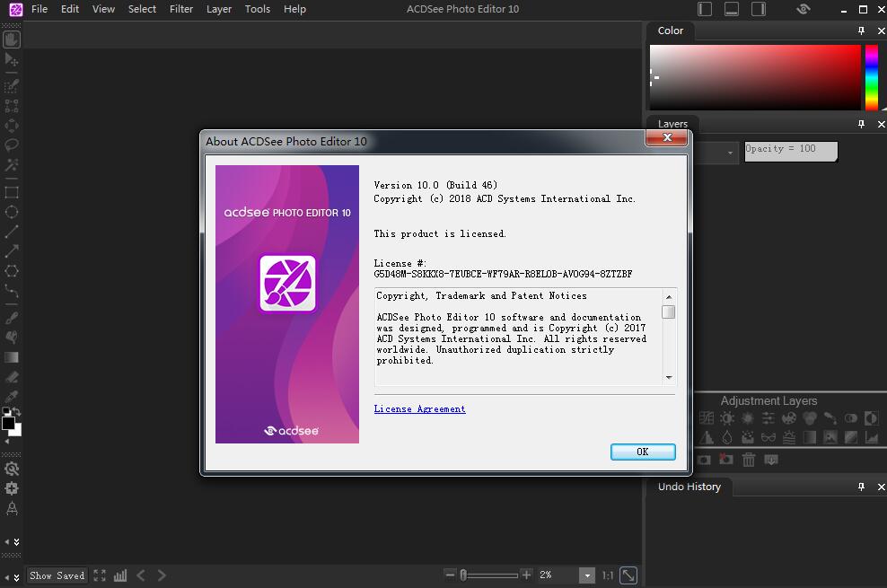This screenshot has height=588, width=887.
Task: Toggle the histogram icon in bottom bar
Action: pos(120,575)
